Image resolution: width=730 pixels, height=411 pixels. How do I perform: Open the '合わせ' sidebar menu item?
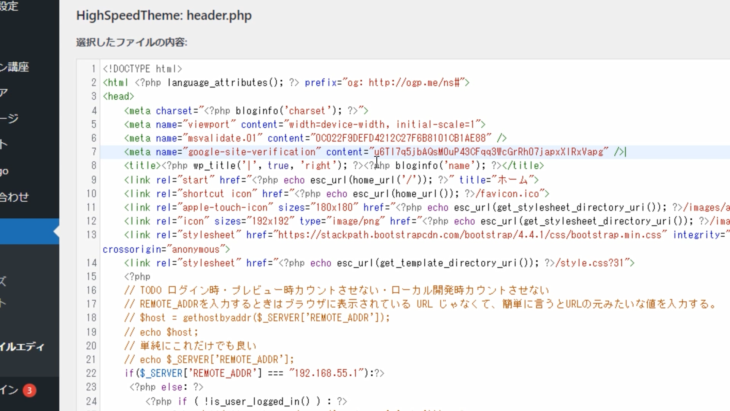point(14,197)
